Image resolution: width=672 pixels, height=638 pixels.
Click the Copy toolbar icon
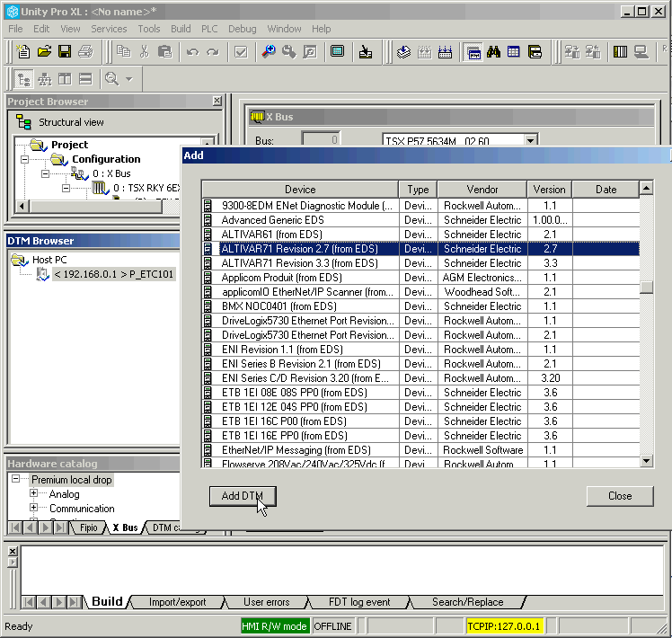[123, 52]
